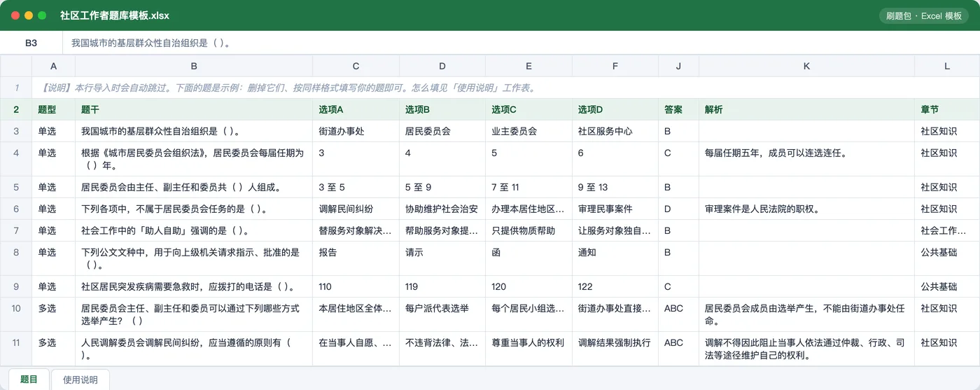Click cell 每户派代表选举
The width and height of the screenshot is (980, 390).
coord(442,314)
